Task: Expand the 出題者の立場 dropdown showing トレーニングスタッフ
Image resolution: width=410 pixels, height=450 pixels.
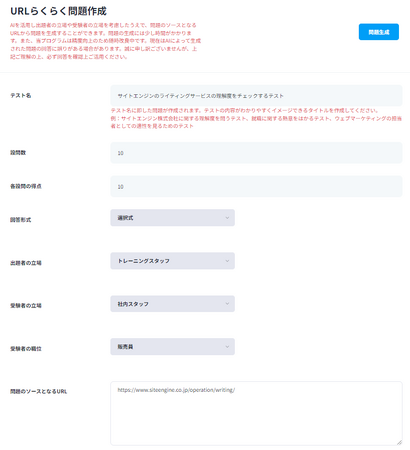Action: [x=172, y=261]
